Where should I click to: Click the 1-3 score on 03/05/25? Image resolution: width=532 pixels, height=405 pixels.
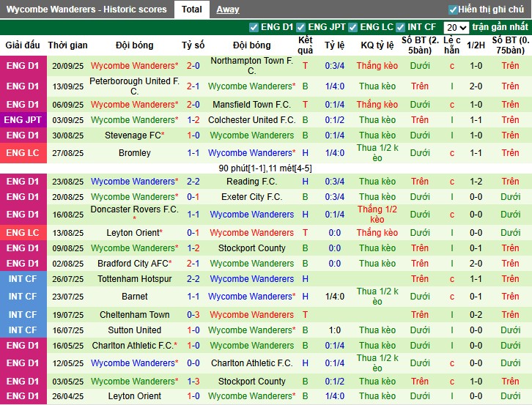click(x=193, y=382)
